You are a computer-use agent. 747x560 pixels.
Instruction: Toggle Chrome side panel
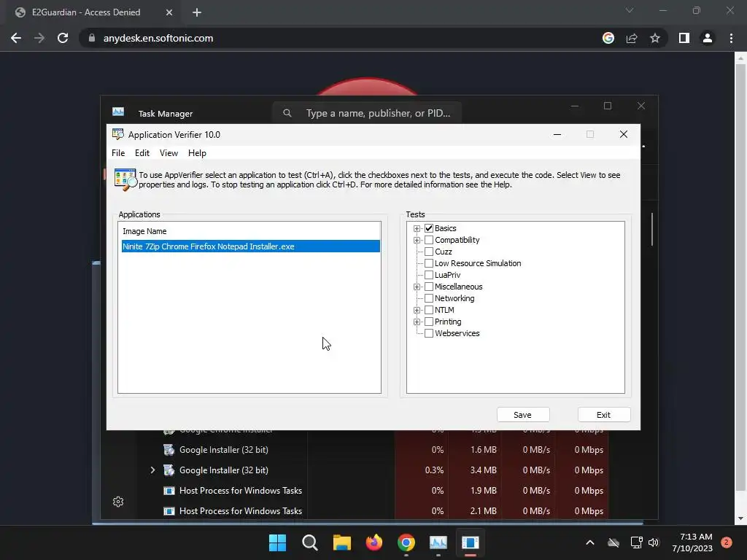pos(684,38)
